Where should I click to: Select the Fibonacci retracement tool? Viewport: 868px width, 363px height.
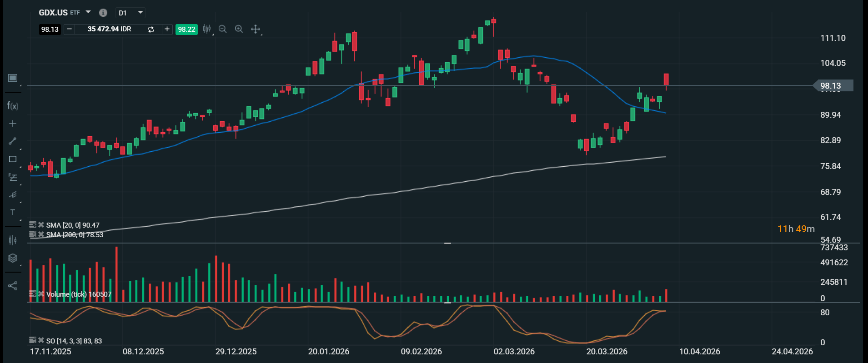13,177
